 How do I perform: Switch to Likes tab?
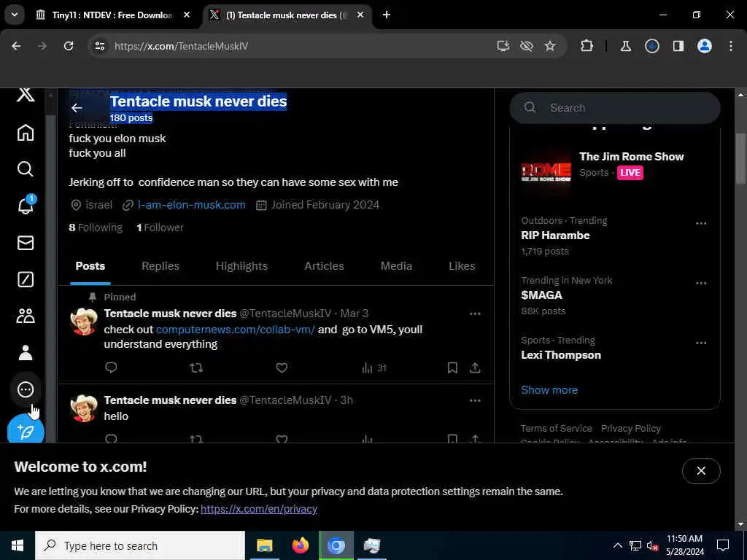pos(462,266)
